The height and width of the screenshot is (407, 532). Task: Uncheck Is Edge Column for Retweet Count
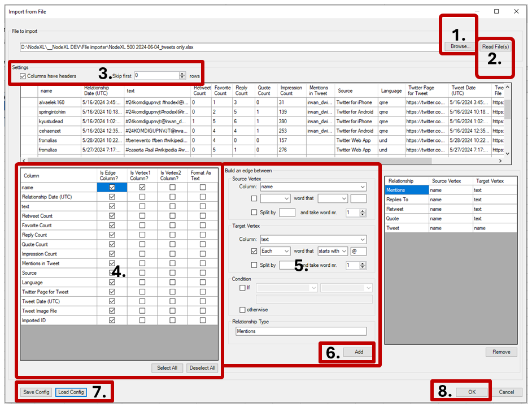pyautogui.click(x=112, y=216)
